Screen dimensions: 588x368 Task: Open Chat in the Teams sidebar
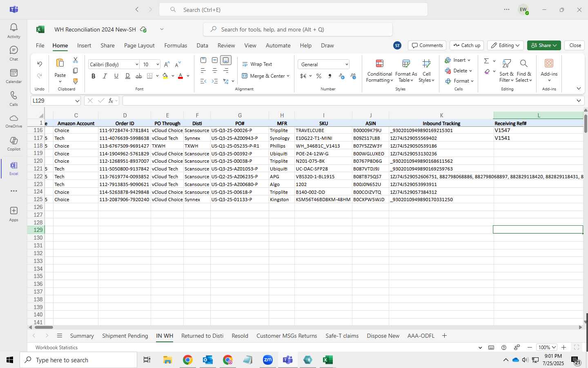pyautogui.click(x=13, y=53)
